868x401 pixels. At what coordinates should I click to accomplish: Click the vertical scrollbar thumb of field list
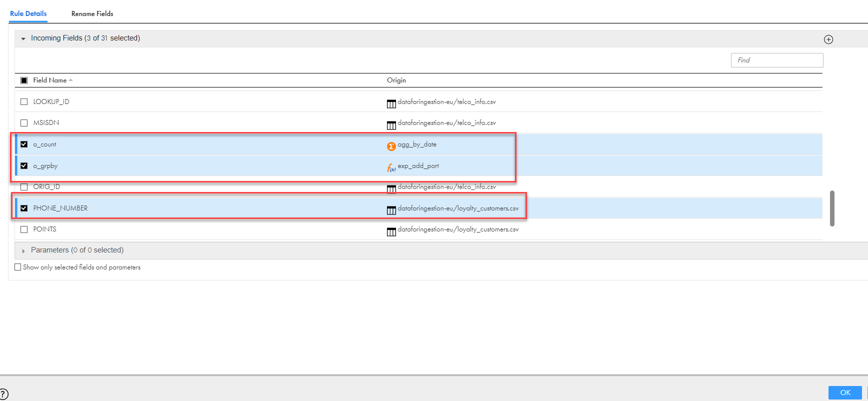[832, 208]
